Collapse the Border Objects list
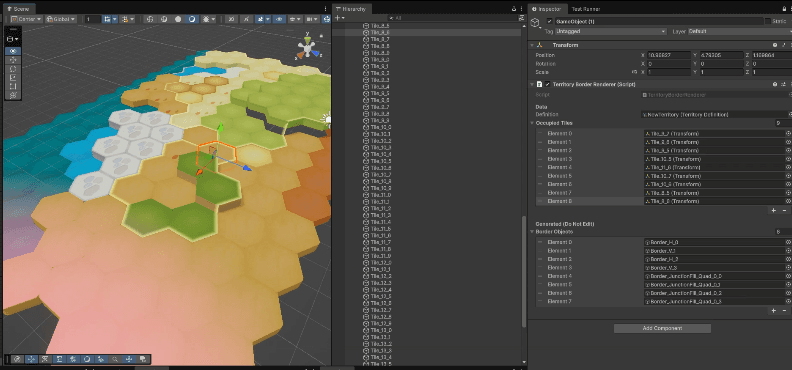 pos(532,232)
